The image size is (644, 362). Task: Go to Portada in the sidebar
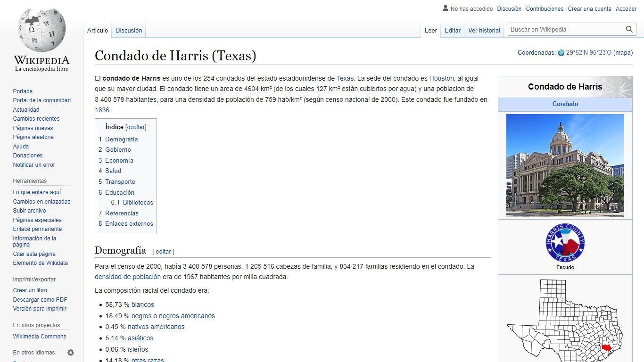pyautogui.click(x=23, y=91)
